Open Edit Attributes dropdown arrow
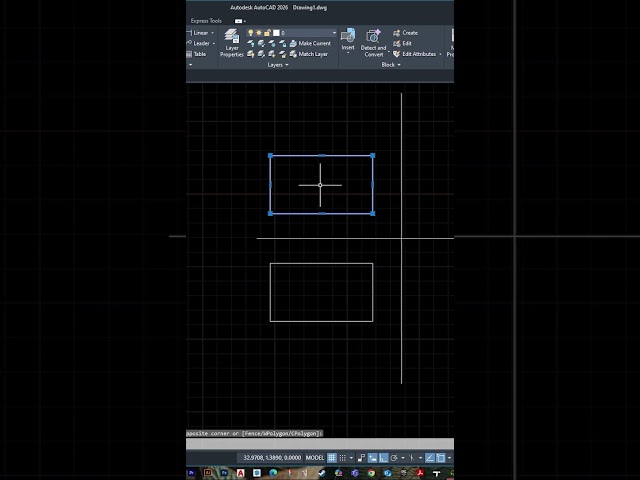 (x=440, y=54)
